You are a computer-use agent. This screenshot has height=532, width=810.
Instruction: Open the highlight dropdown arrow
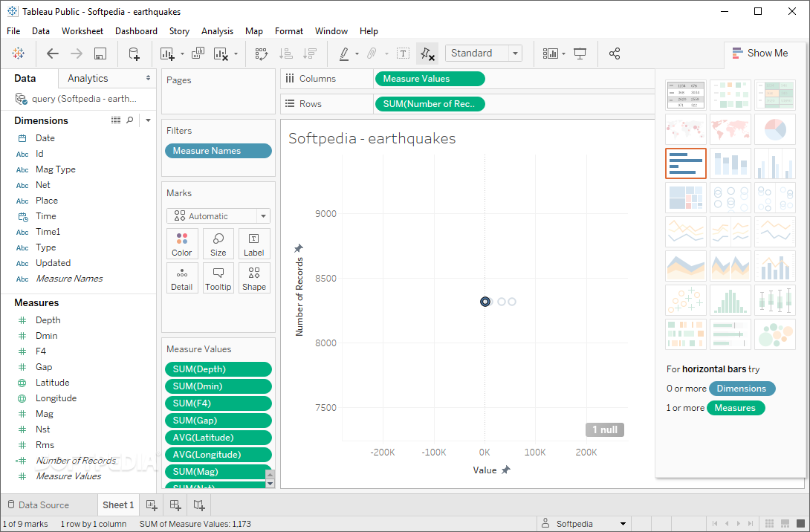tap(357, 53)
